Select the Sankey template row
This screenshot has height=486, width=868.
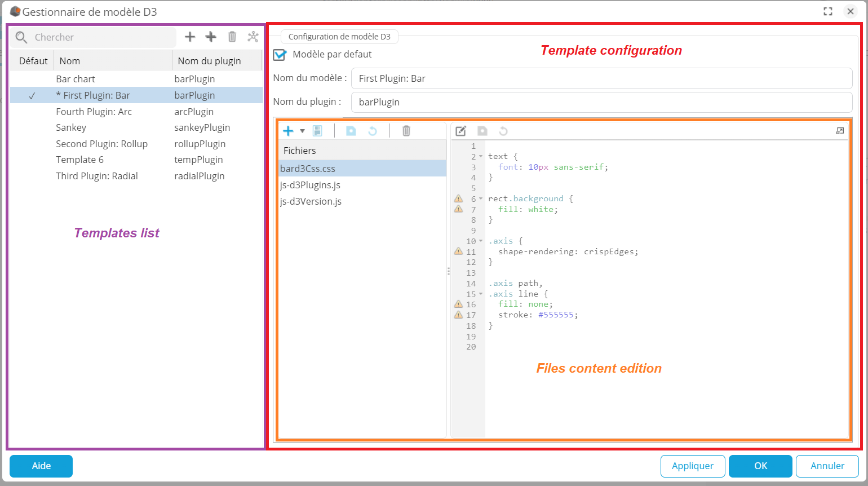click(x=136, y=127)
